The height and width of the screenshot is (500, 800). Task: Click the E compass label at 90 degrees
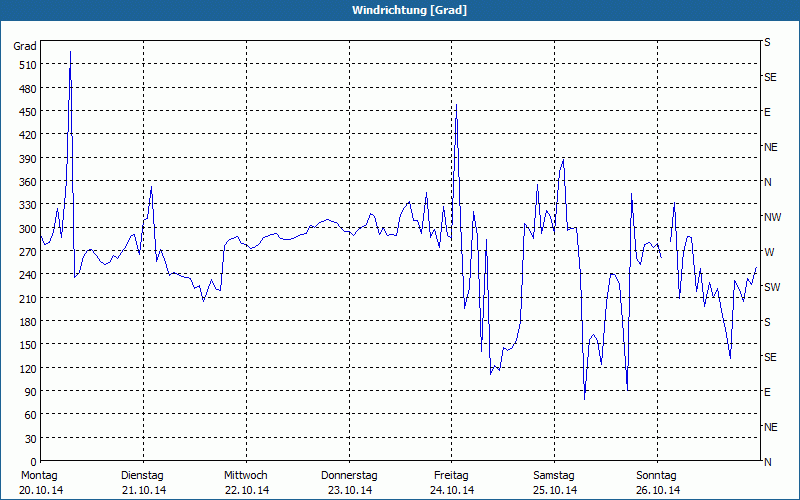click(x=767, y=392)
